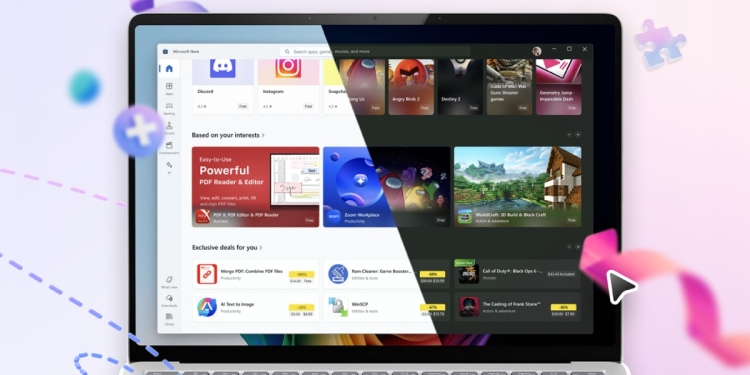The height and width of the screenshot is (375, 750).
Task: Click Free button on Geometry Jump card
Action: [572, 108]
